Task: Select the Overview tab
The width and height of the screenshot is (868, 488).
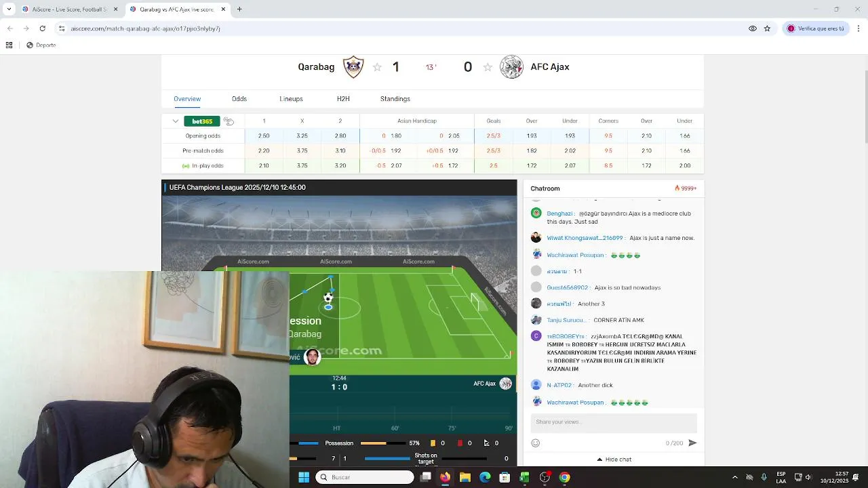Action: coord(187,99)
